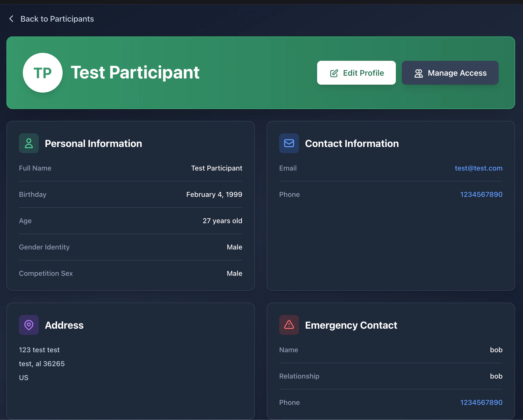The width and height of the screenshot is (523, 420).
Task: Click the Personal Information person icon
Action: (29, 143)
